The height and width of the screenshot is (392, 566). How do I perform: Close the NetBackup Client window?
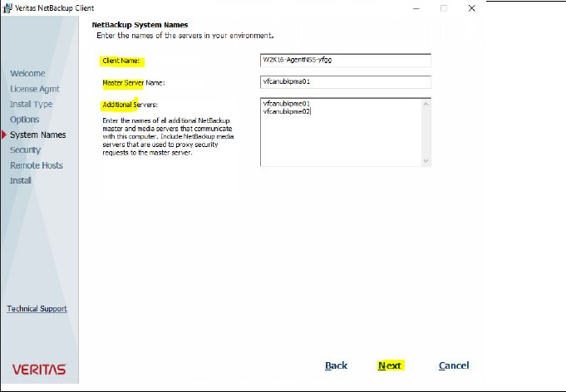[x=471, y=8]
